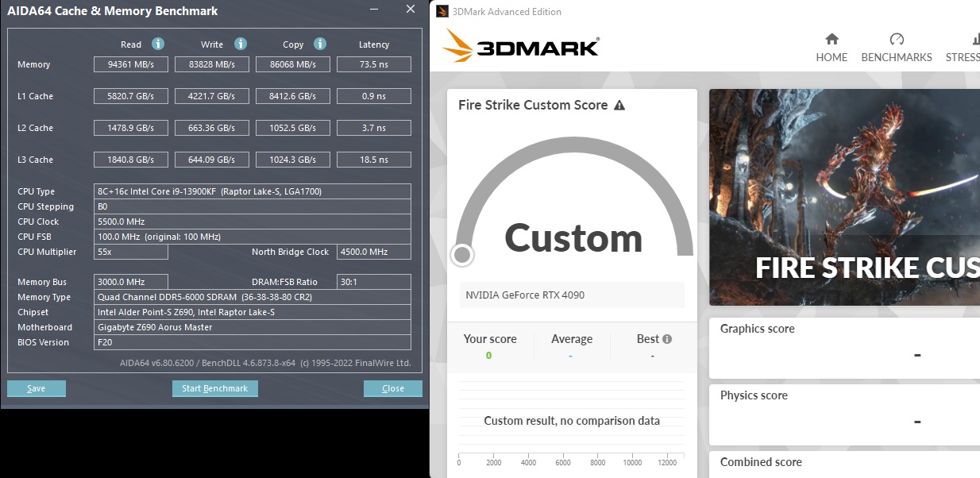980x478 pixels.
Task: Click the AIDA64 v6.80.6200 version footer text
Action: pyautogui.click(x=265, y=363)
